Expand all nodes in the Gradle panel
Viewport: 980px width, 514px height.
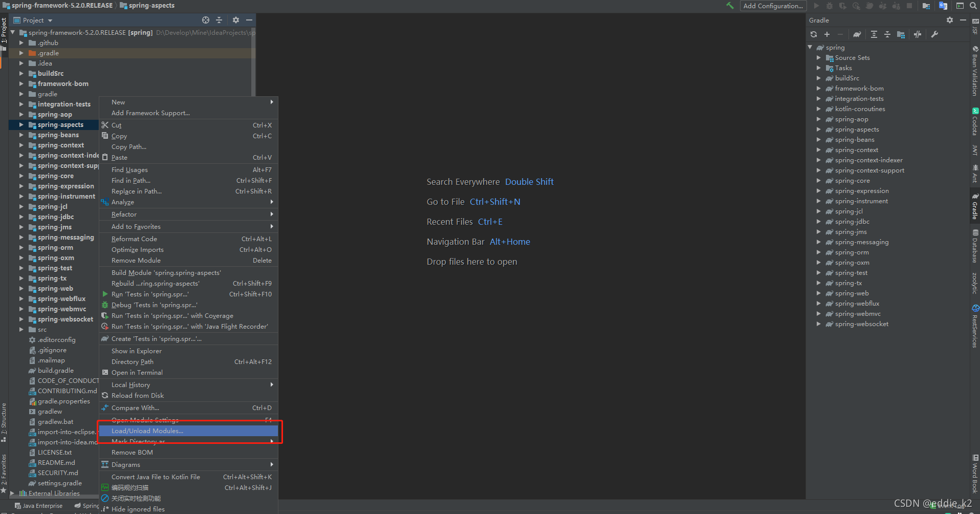874,34
